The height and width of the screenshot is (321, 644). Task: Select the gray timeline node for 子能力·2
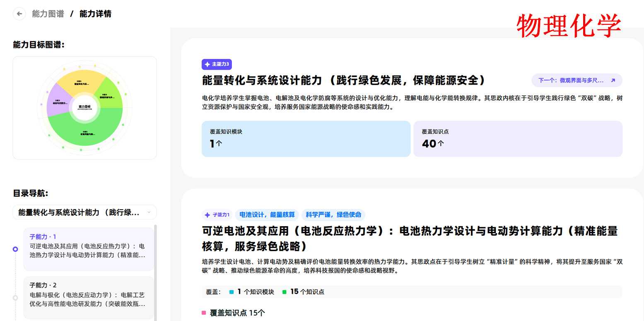pos(15,297)
